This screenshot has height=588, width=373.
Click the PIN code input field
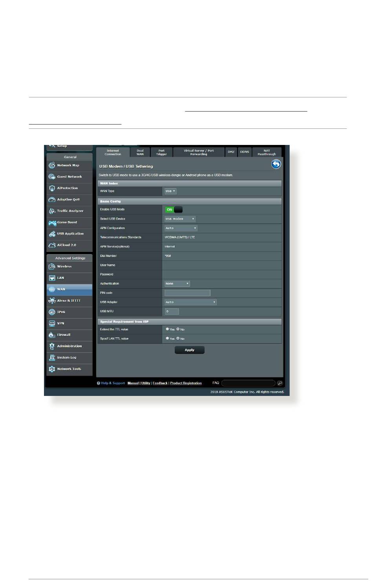187,293
